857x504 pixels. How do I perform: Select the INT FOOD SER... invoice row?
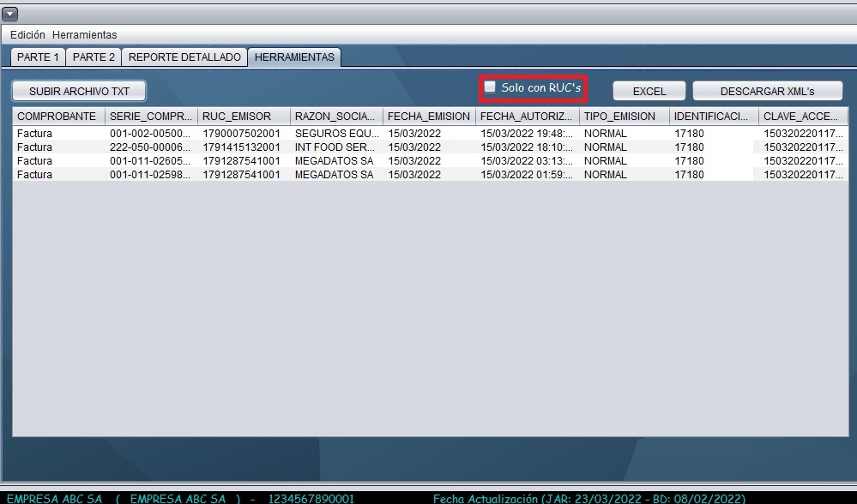coord(334,147)
